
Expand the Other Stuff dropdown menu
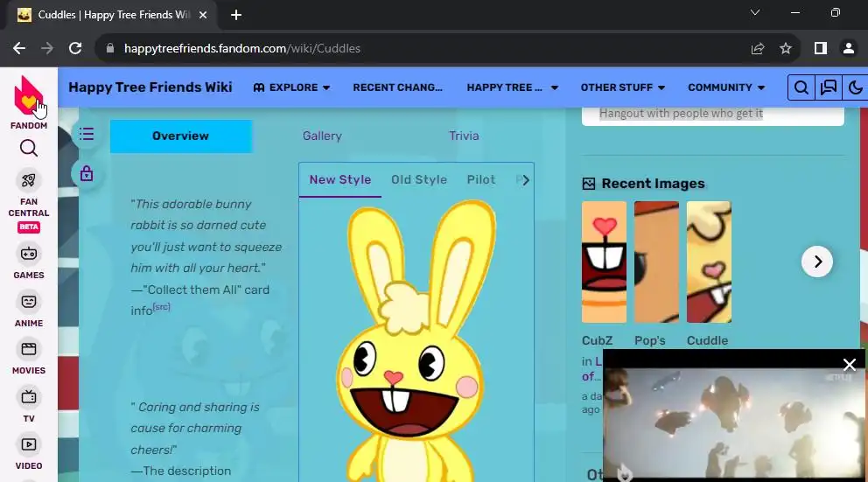point(622,87)
